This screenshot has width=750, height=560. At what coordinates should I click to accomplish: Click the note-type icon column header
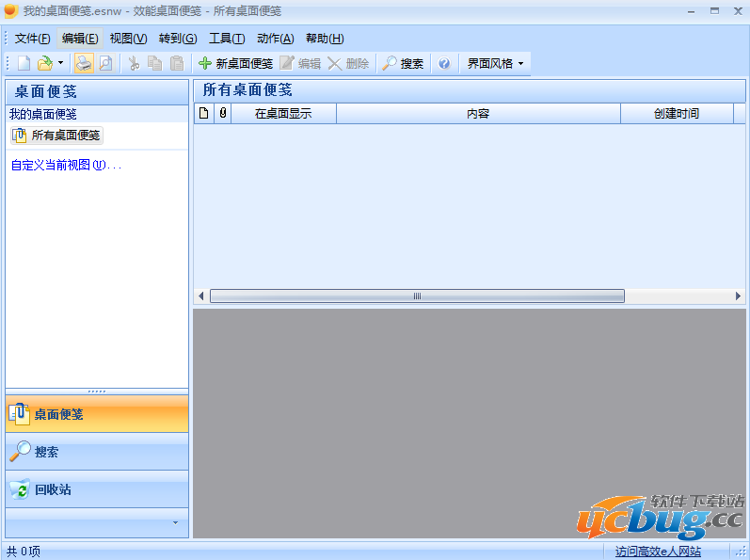pyautogui.click(x=204, y=113)
